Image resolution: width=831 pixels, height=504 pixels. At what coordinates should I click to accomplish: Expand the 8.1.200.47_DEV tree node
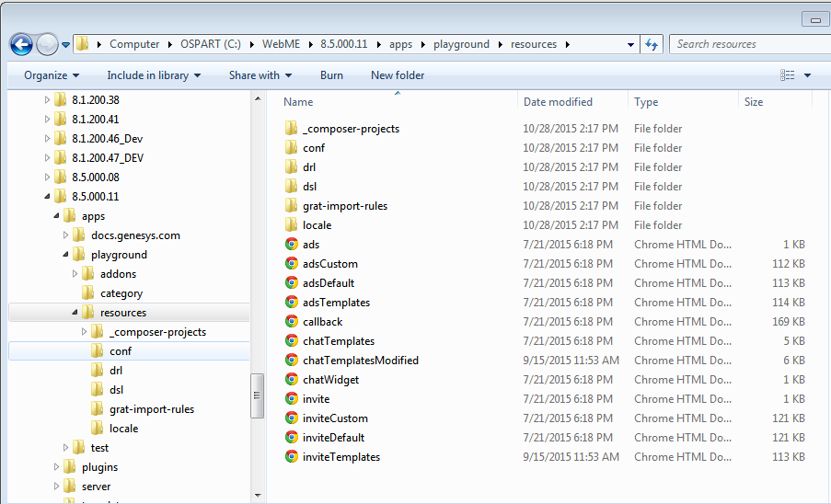tap(47, 158)
